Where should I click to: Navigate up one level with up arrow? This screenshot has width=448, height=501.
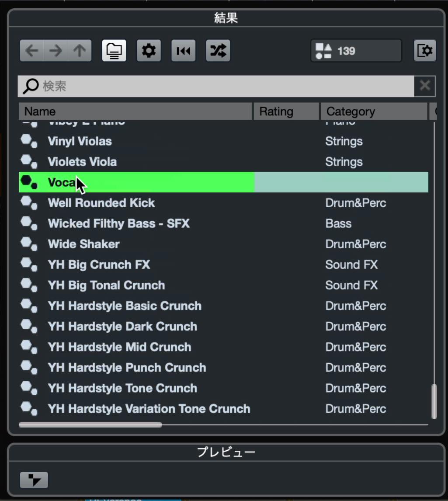80,50
